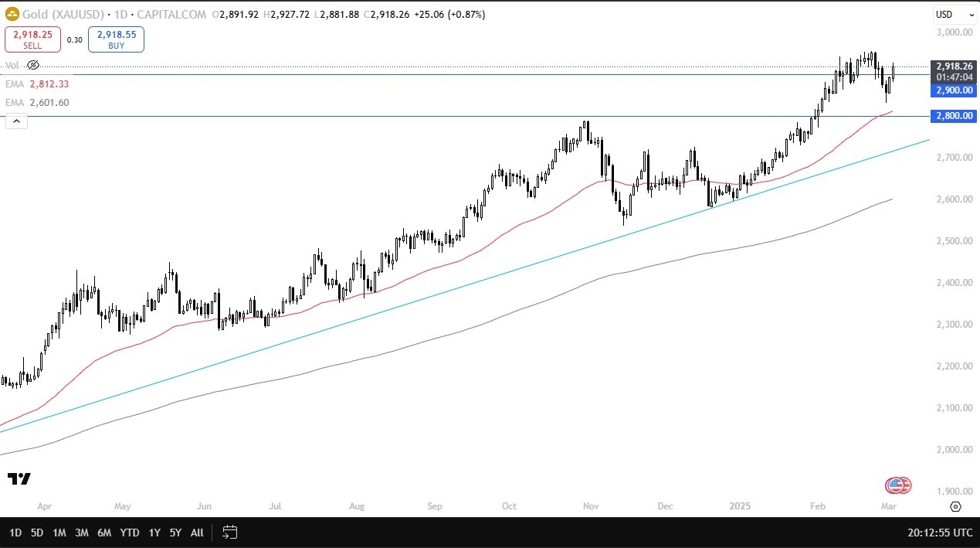Click the 2,918.26 current price label

[955, 66]
